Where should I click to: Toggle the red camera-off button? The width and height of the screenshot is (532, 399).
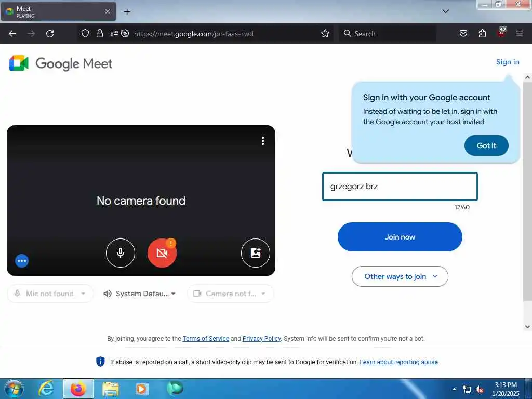coord(162,253)
